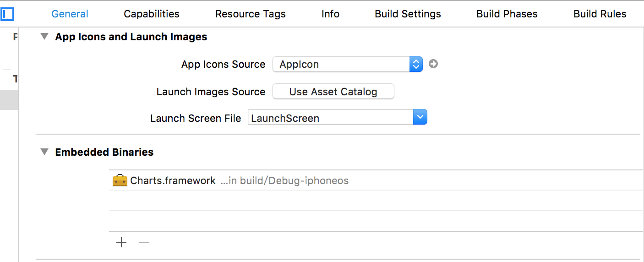Switch to the Build Rules tab

click(x=600, y=14)
